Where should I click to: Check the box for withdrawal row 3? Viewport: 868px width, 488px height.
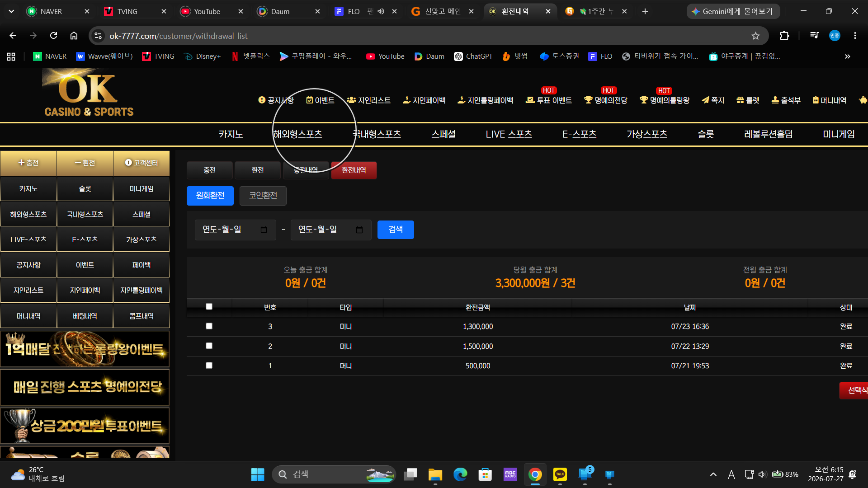[x=209, y=326]
